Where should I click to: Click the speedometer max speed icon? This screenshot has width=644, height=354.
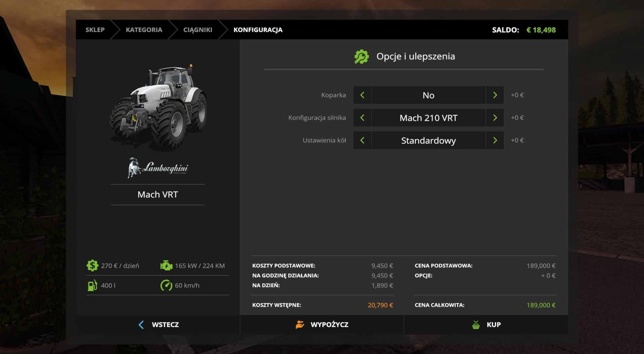(x=166, y=285)
